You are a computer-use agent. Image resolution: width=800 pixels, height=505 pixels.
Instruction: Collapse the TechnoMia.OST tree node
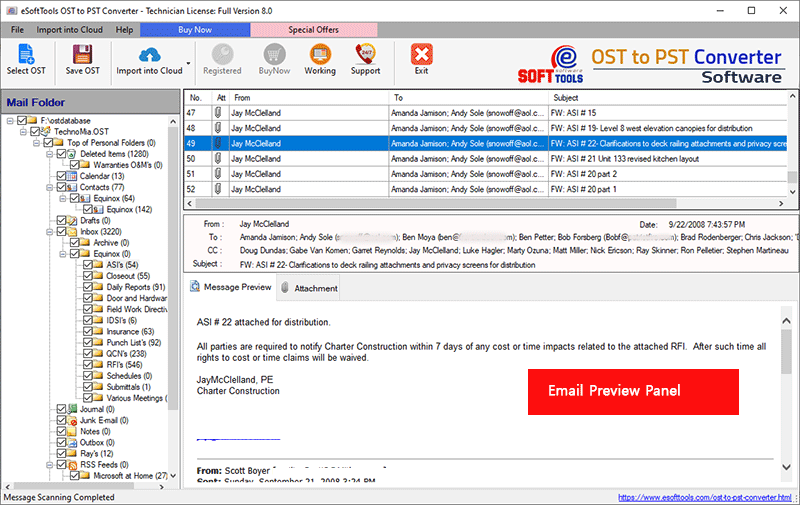pos(23,132)
